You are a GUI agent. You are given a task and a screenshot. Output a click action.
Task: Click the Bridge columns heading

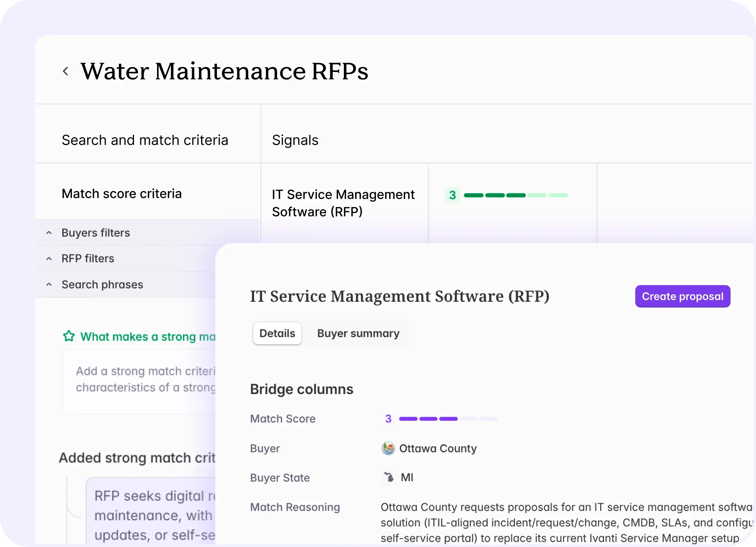(x=302, y=389)
